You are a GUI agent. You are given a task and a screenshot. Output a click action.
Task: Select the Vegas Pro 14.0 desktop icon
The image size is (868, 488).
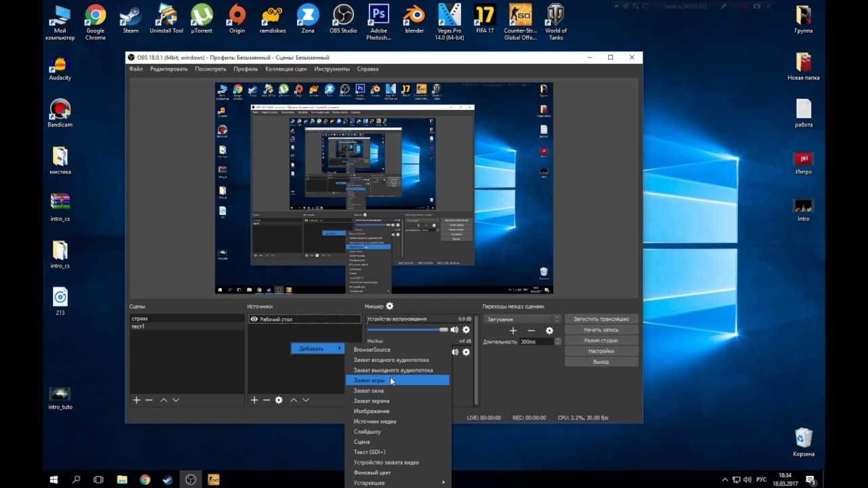[449, 22]
